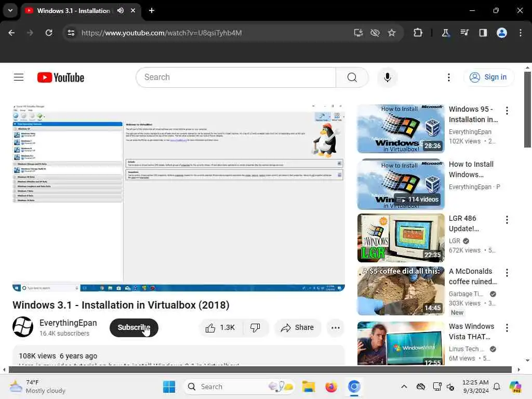532x399 pixels.
Task: Expand the video description box
Action: [x=179, y=355]
